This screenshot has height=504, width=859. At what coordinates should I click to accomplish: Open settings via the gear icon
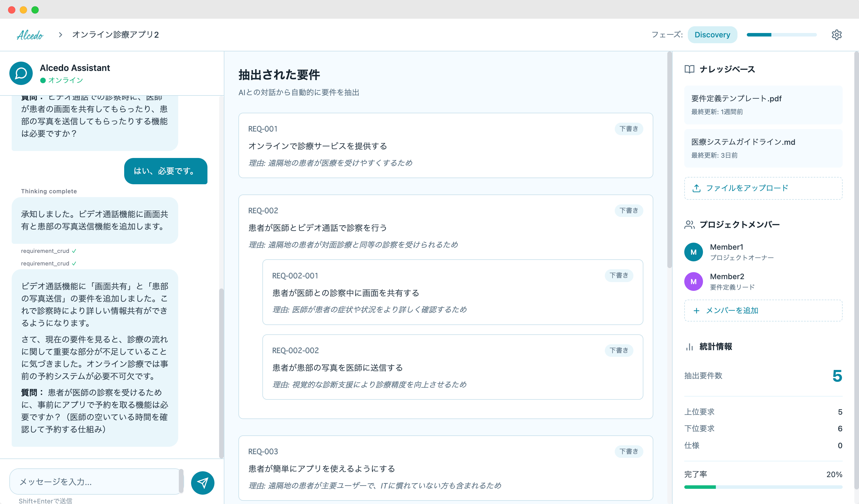tap(837, 34)
